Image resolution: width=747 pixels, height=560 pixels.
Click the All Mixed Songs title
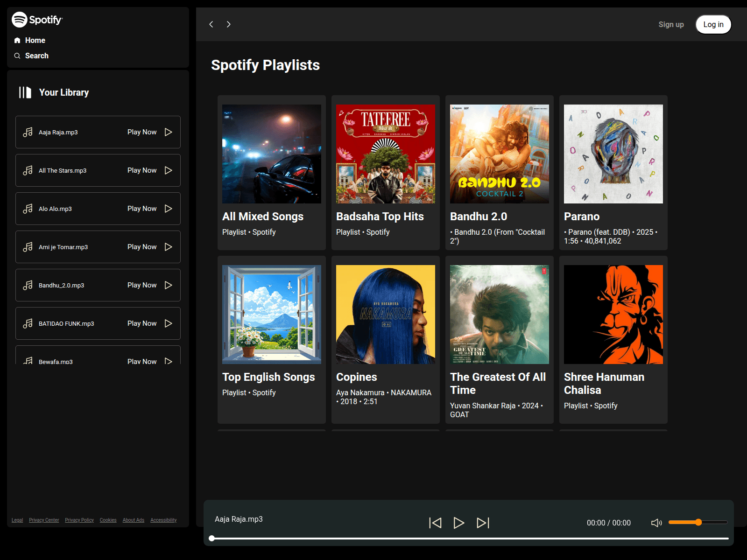[263, 217]
